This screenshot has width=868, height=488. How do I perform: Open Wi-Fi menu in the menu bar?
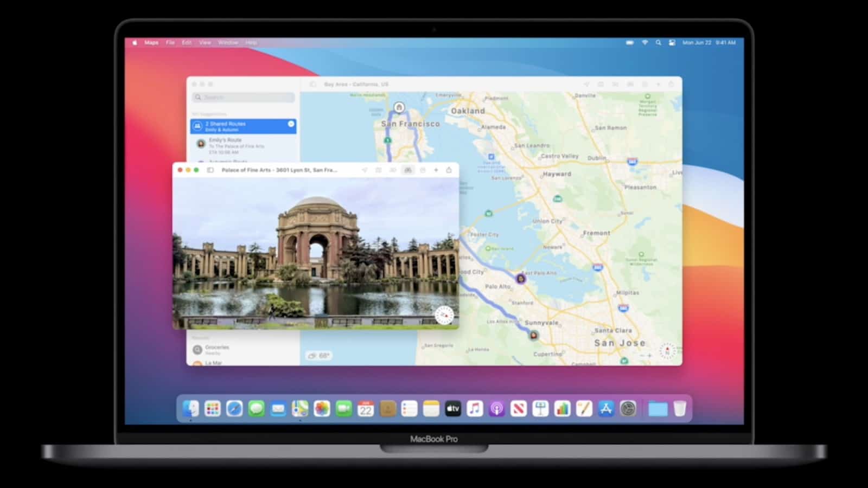(644, 42)
